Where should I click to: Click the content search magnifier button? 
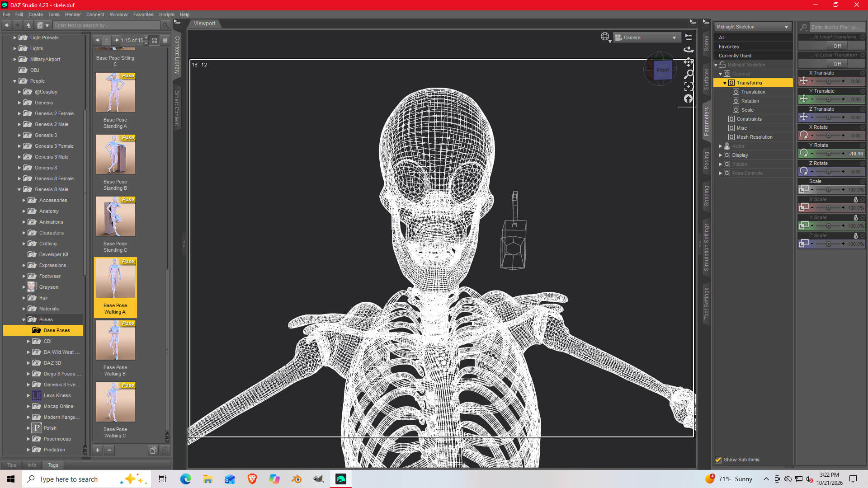click(165, 25)
